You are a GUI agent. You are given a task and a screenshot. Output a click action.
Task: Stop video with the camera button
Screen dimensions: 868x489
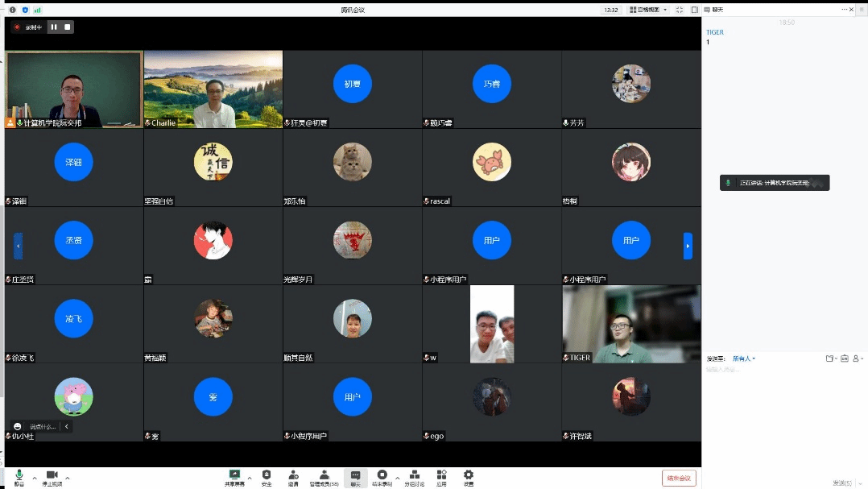[x=52, y=476]
